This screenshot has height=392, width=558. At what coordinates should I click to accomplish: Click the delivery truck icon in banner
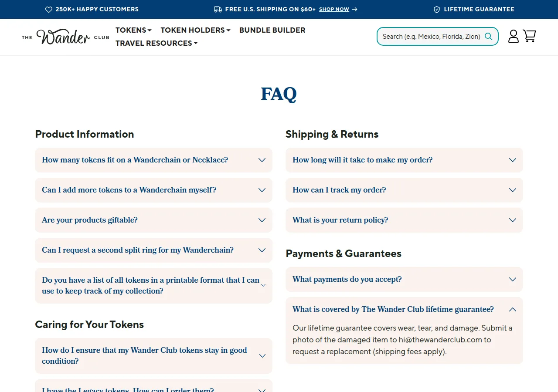[x=218, y=9]
